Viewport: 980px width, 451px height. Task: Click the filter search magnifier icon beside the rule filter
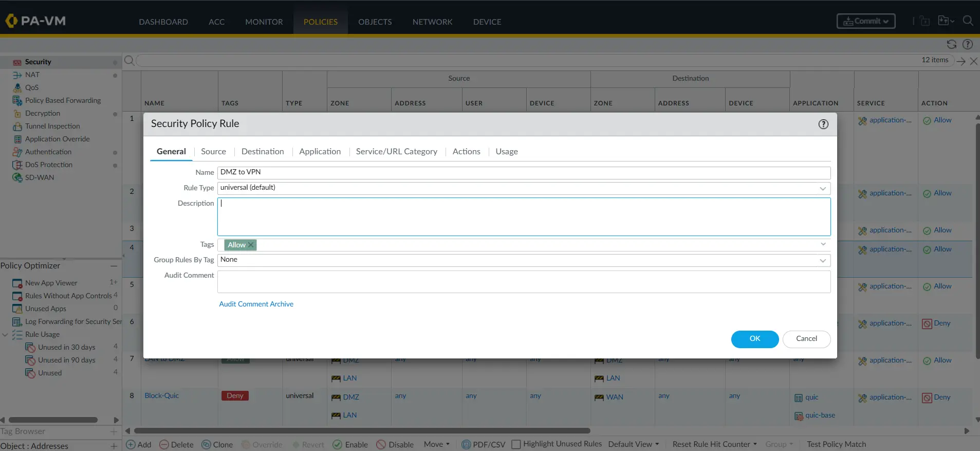130,61
